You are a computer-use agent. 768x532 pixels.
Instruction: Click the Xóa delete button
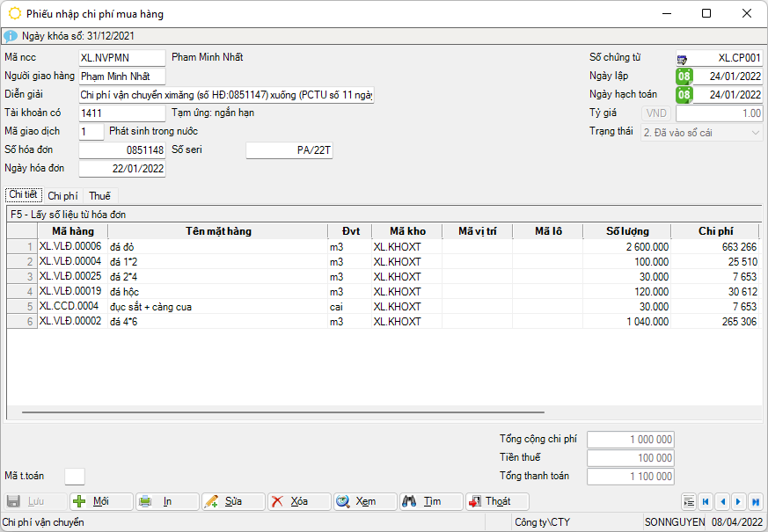299,501
